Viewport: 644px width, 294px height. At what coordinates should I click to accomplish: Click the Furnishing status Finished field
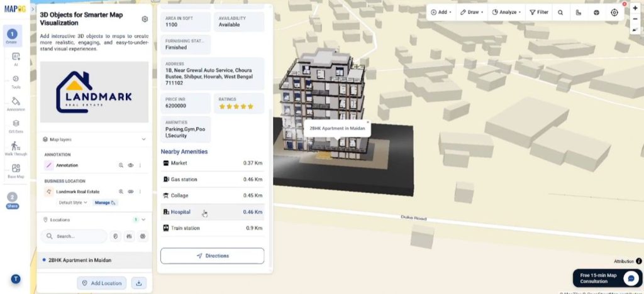[186, 45]
